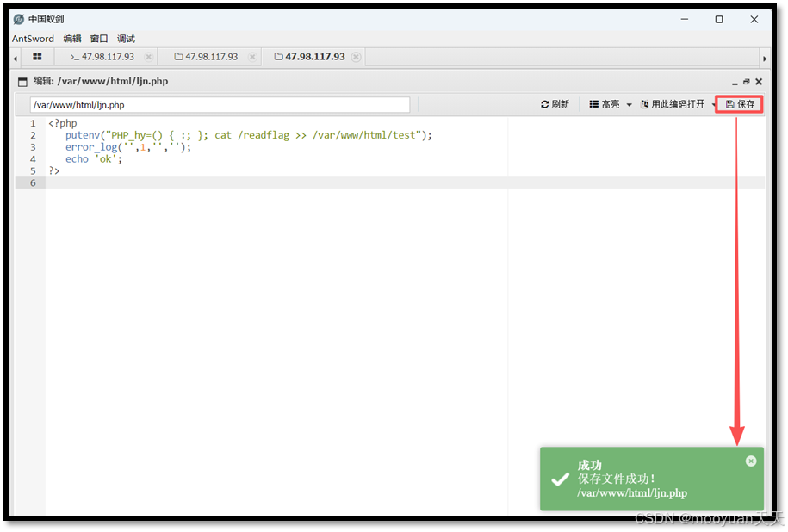Dismiss the 成功 success notification
The image size is (788, 532).
[751, 461]
